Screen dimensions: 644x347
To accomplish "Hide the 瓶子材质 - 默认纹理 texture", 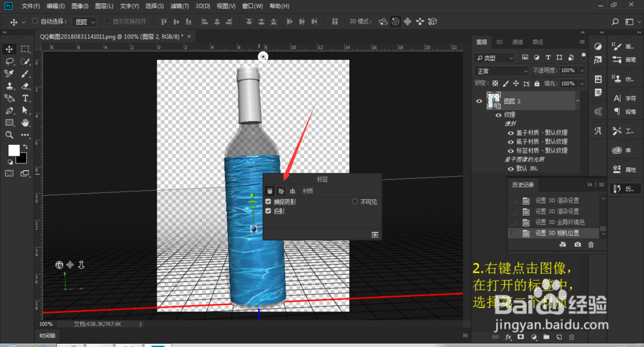I will (511, 142).
